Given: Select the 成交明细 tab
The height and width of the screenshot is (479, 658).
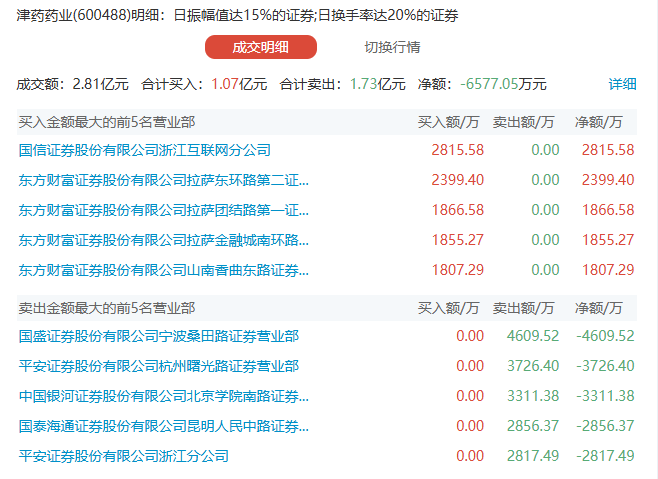Looking at the screenshot, I should coord(261,47).
